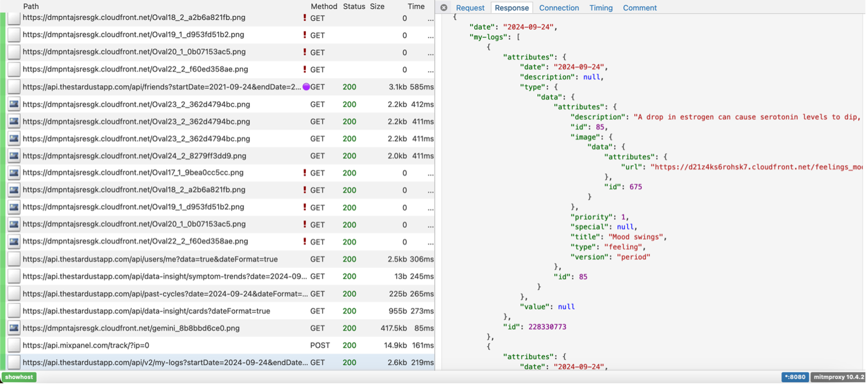
Task: Click the document icon of the symptom-trends request
Action: click(14, 276)
